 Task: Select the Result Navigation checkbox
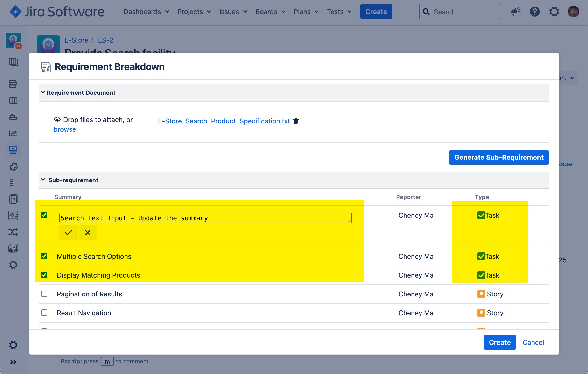44,313
